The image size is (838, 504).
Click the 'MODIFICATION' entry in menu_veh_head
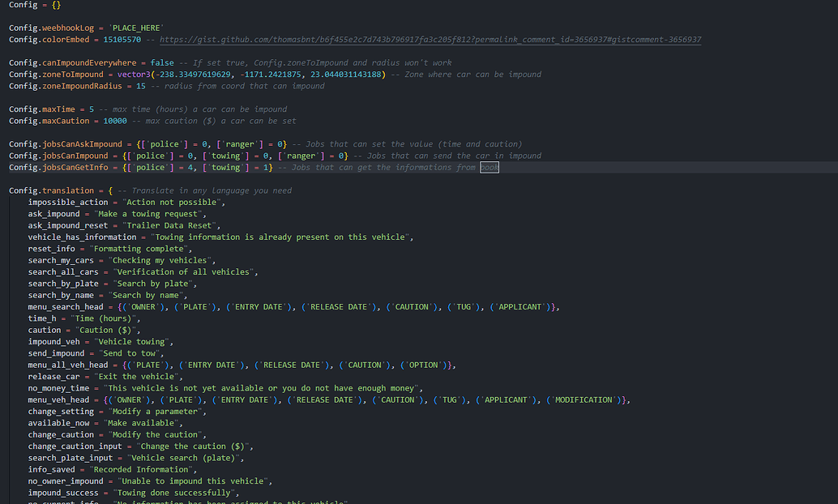pos(584,400)
